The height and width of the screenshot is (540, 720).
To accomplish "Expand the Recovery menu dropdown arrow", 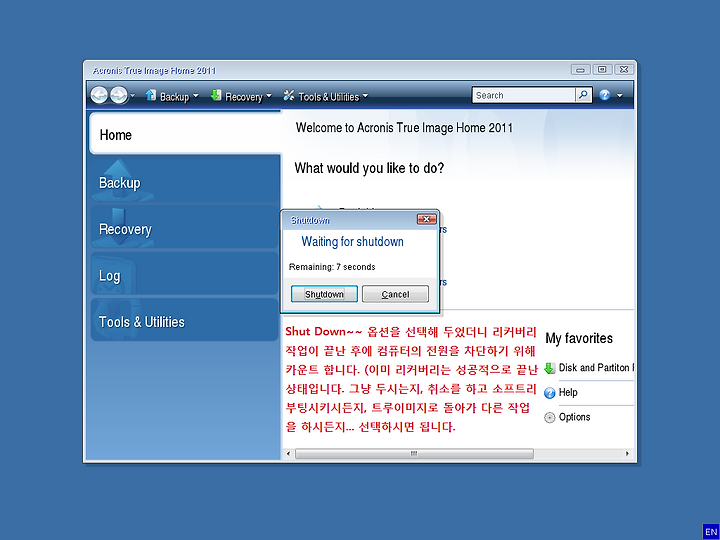I will [269, 96].
